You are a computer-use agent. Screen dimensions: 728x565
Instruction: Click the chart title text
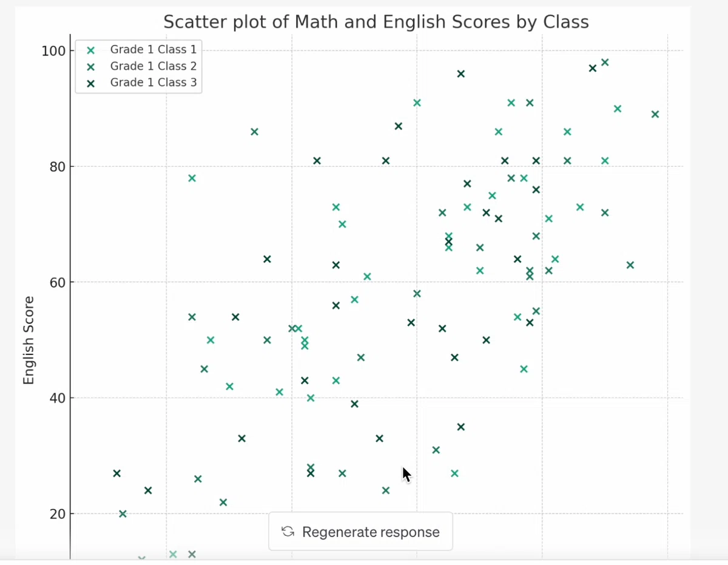tap(376, 22)
